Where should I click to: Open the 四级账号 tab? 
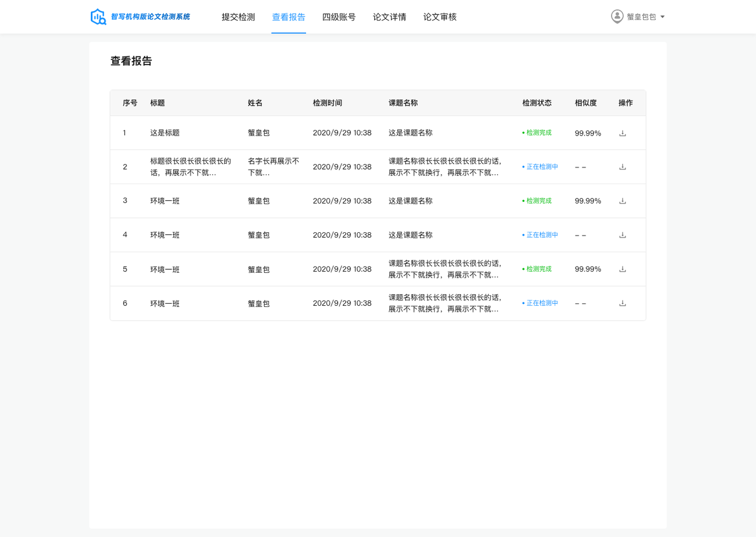(339, 17)
